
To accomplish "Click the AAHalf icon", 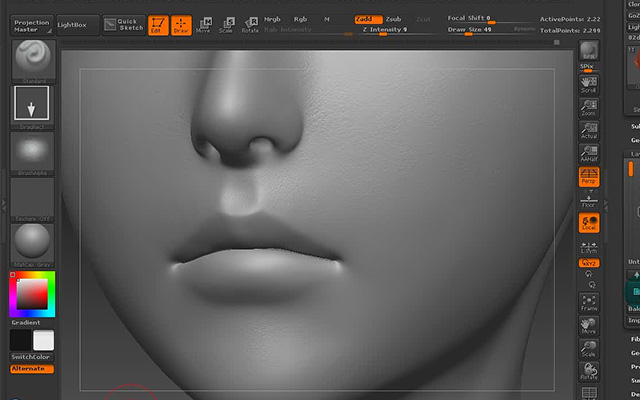I will (x=589, y=153).
